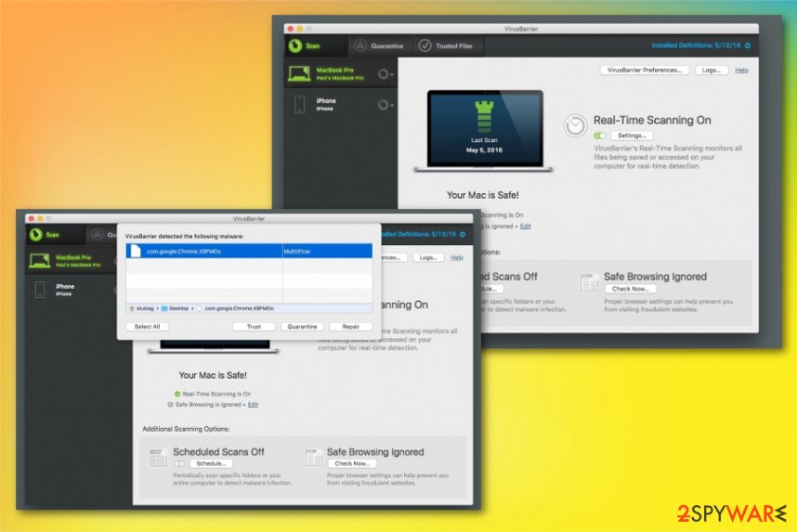The image size is (797, 532).
Task: Close the back VirusBarrier window
Action: point(290,29)
